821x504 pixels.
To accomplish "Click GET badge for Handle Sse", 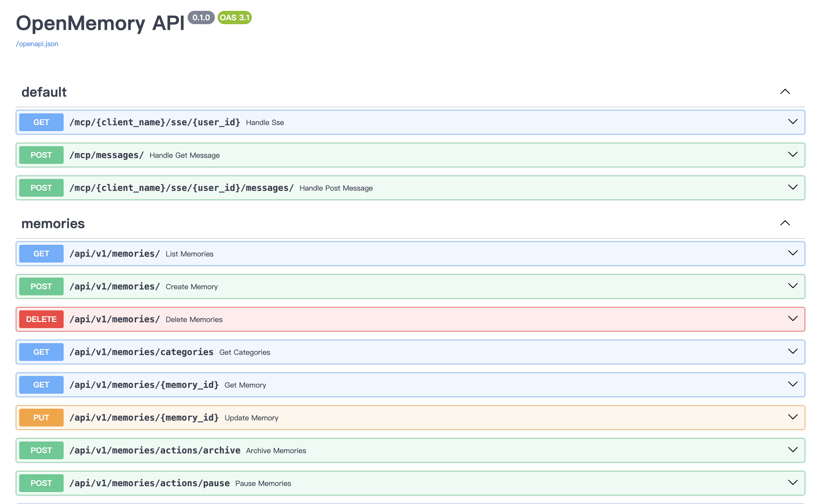I will tap(41, 122).
